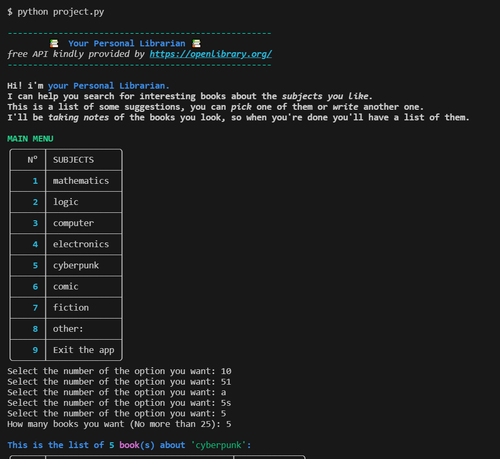Click the SUBJECTS column header
500x459 pixels.
coord(73,160)
